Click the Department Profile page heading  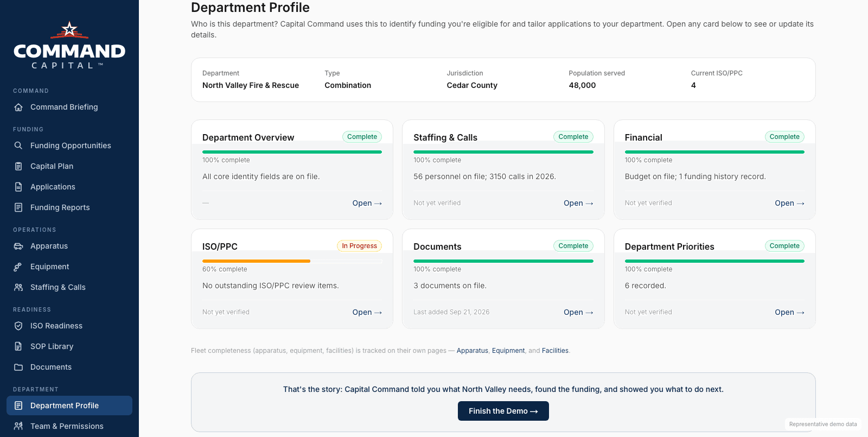click(250, 8)
